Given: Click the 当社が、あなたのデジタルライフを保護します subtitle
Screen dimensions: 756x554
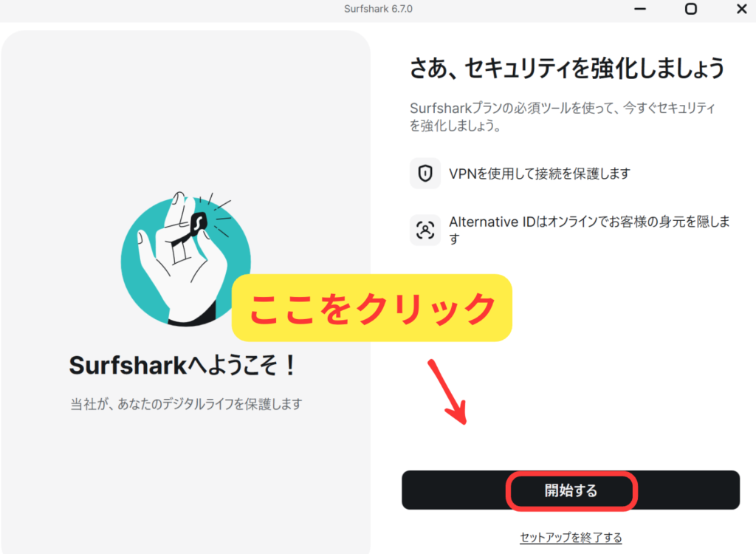Looking at the screenshot, I should point(186,404).
